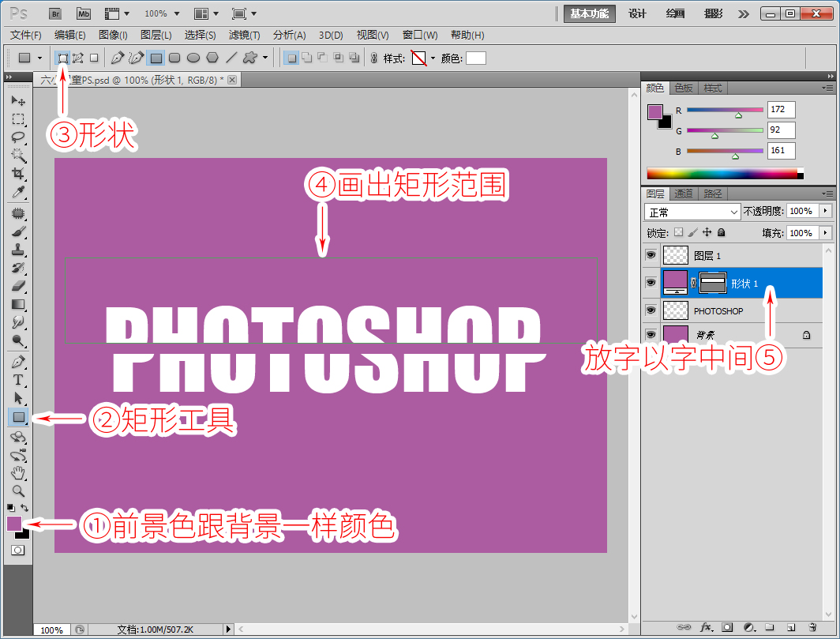The width and height of the screenshot is (840, 639).
Task: Open custom shape options arrow
Action: coord(265,58)
